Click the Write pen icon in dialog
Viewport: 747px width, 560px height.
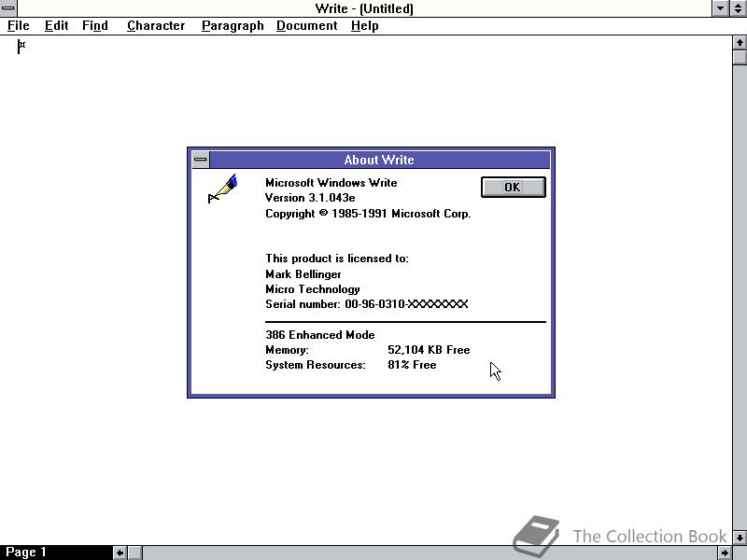[x=223, y=189]
